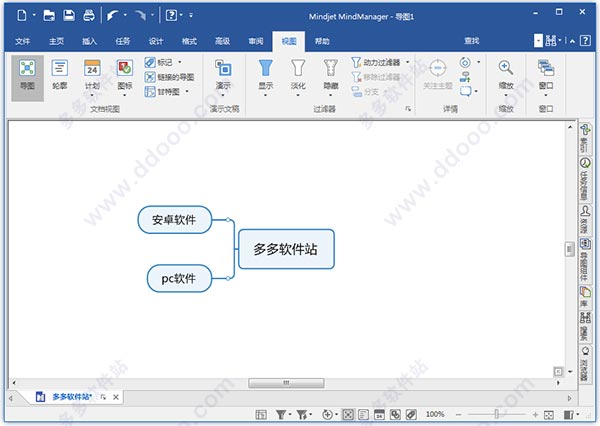This screenshot has height=426, width=600.
Task: Open the 链接的导图 linked maps view
Action: tap(170, 77)
